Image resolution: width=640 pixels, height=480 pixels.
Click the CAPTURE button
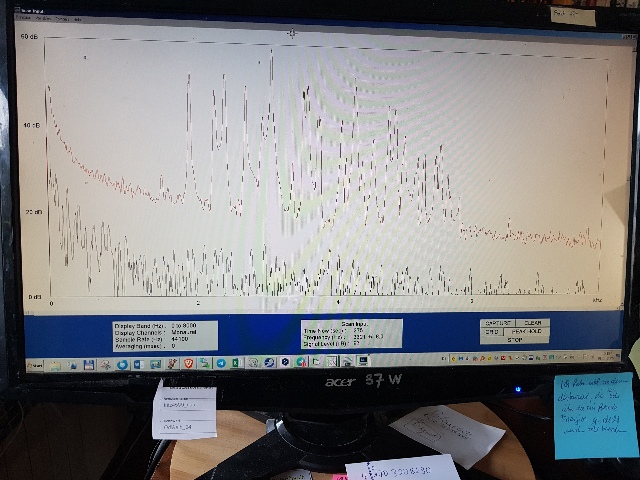(498, 323)
